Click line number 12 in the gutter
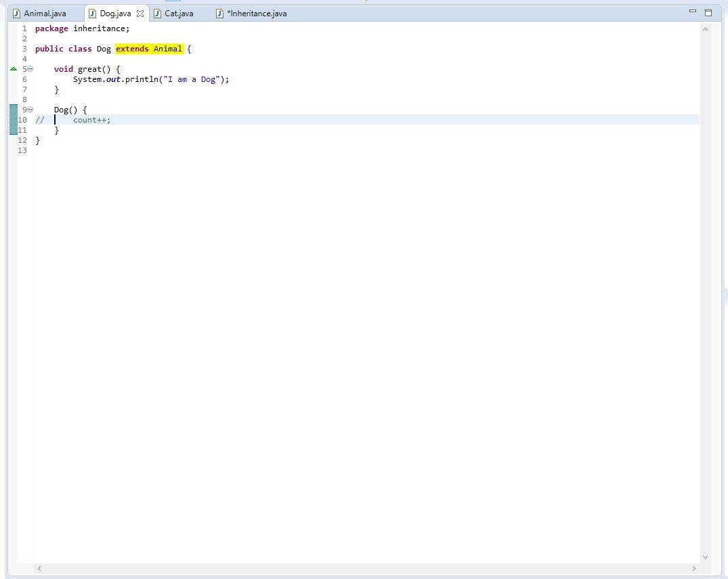 22,140
